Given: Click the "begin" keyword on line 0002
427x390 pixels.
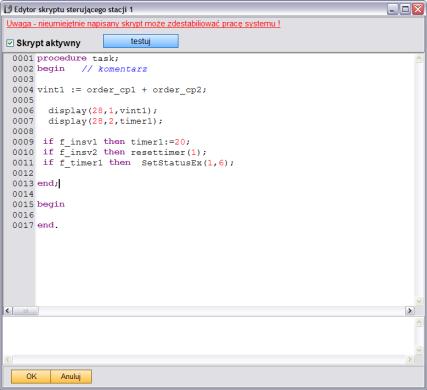Looking at the screenshot, I should (x=51, y=69).
